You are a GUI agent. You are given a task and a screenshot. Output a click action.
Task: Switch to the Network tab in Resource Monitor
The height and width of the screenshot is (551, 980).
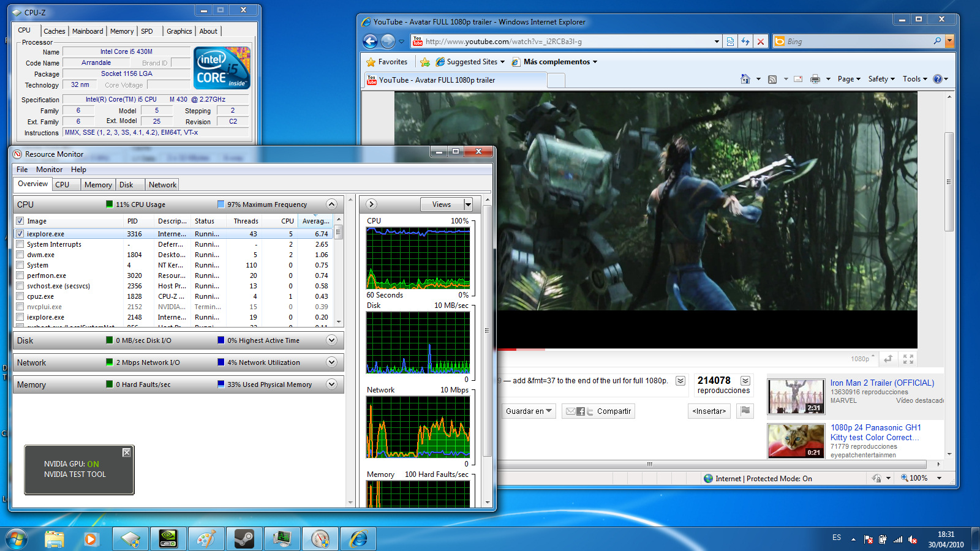tap(162, 185)
